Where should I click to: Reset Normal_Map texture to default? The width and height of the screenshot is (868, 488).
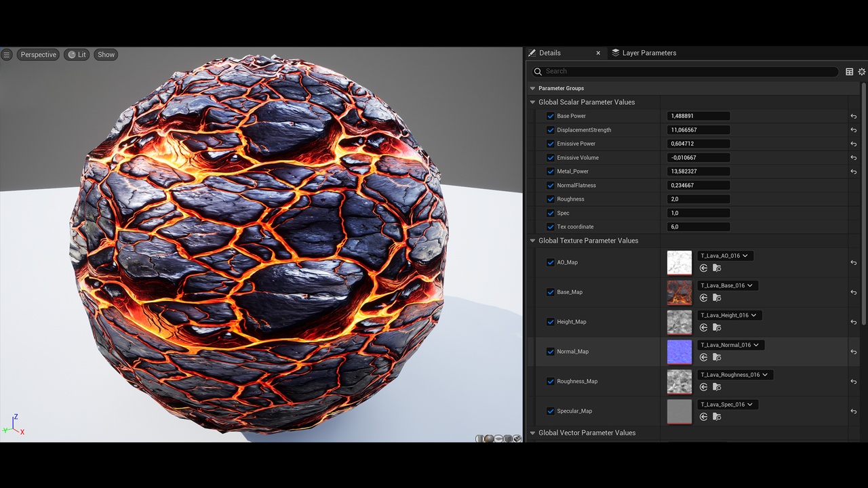coord(853,352)
